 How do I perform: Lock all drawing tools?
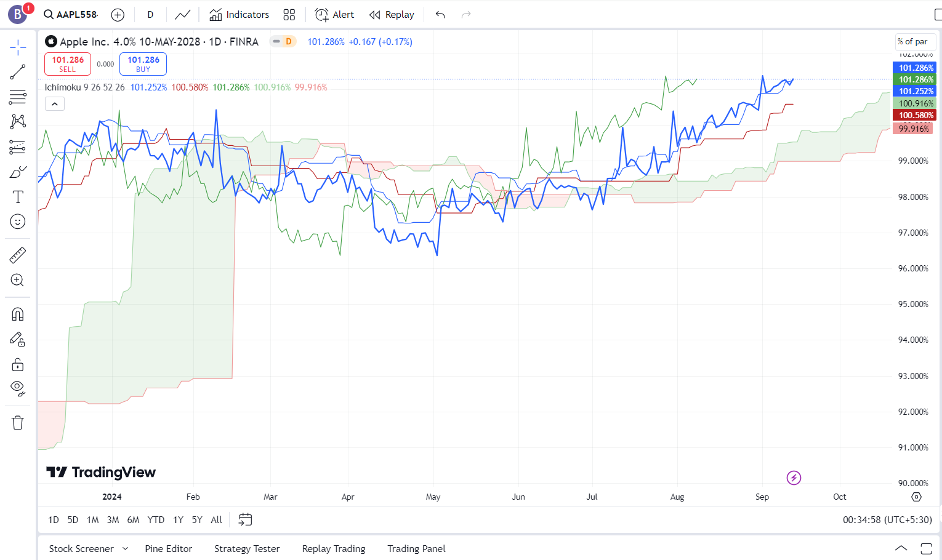click(18, 364)
